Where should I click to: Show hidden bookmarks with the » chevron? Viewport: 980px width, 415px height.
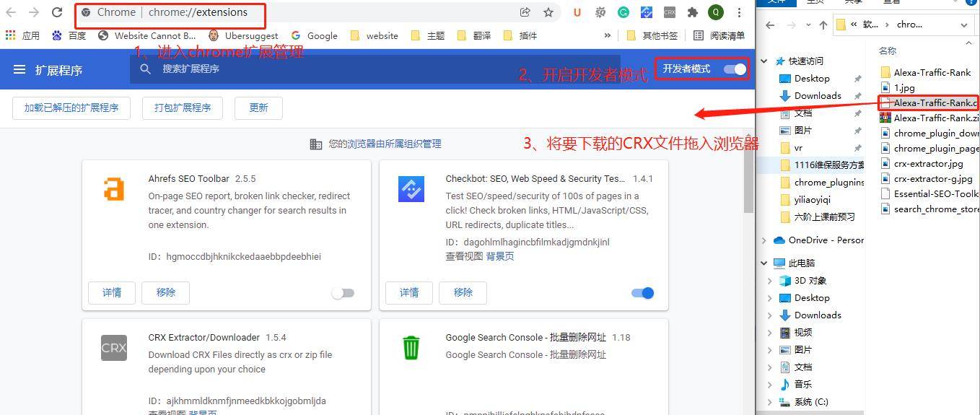pos(608,35)
